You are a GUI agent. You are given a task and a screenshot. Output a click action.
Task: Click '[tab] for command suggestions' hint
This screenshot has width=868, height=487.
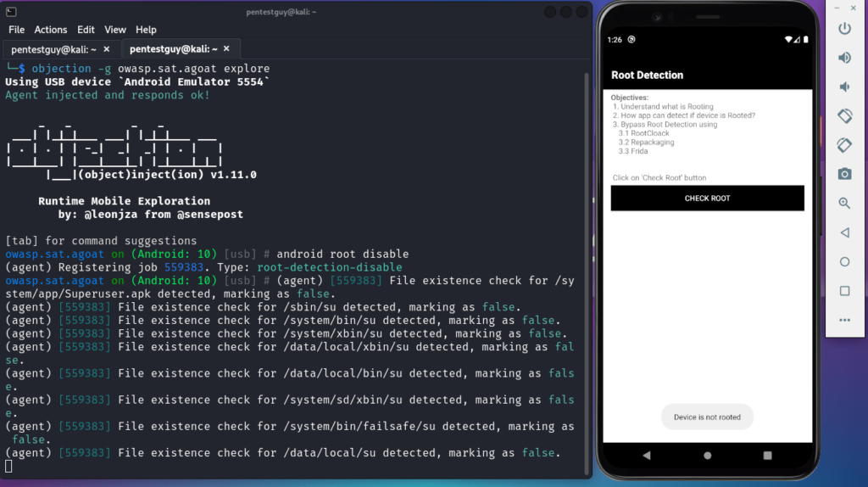click(x=101, y=241)
